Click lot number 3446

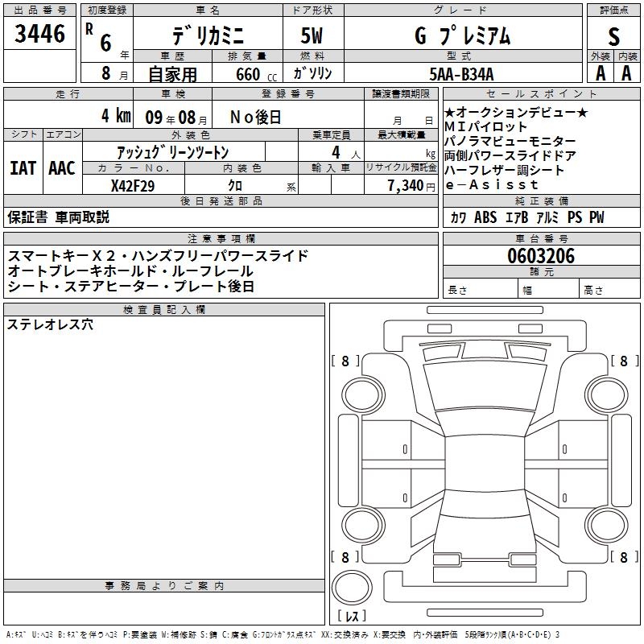(x=39, y=34)
